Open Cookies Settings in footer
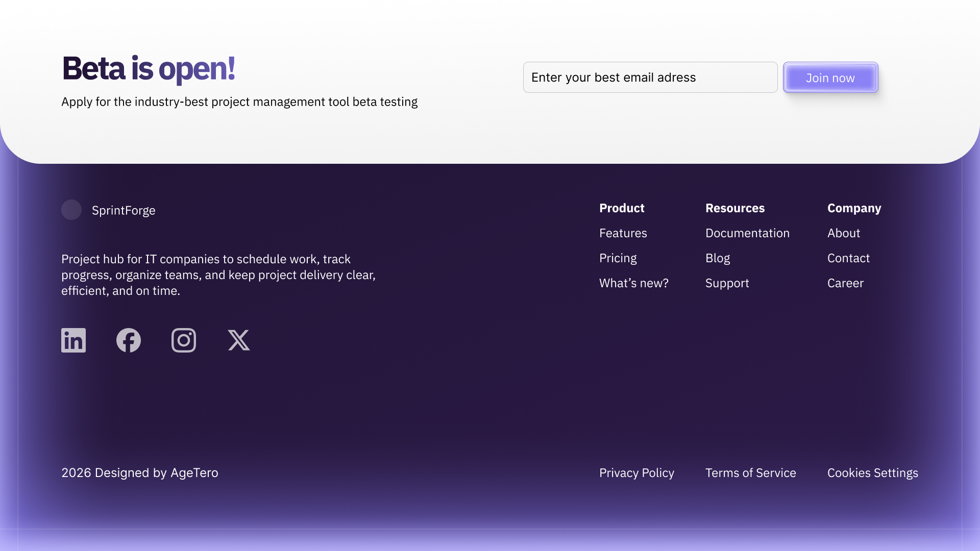The image size is (980, 551). click(x=872, y=473)
